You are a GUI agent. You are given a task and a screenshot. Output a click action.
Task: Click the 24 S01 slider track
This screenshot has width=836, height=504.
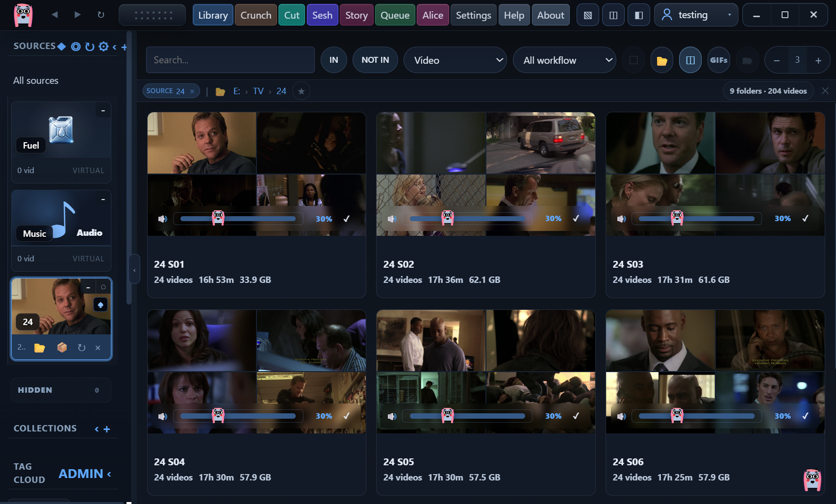pos(238,219)
